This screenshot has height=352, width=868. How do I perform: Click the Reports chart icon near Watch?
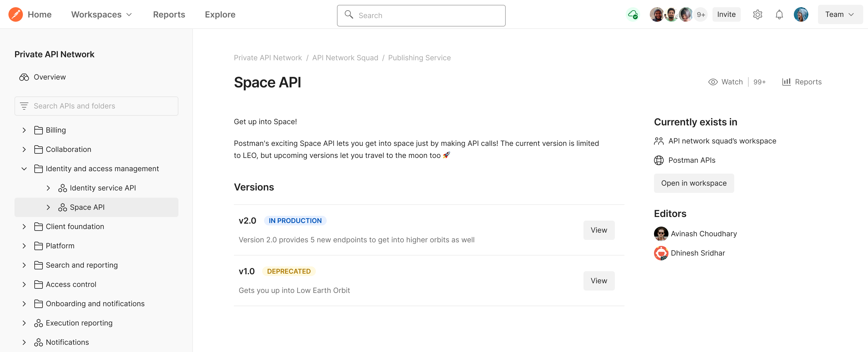(x=786, y=81)
